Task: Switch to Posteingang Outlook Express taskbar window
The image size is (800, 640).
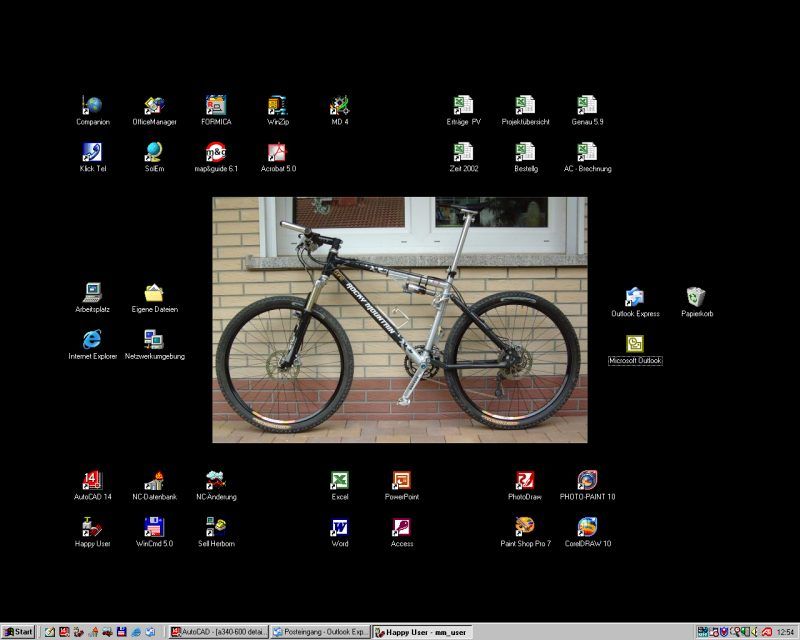Action: pyautogui.click(x=320, y=632)
